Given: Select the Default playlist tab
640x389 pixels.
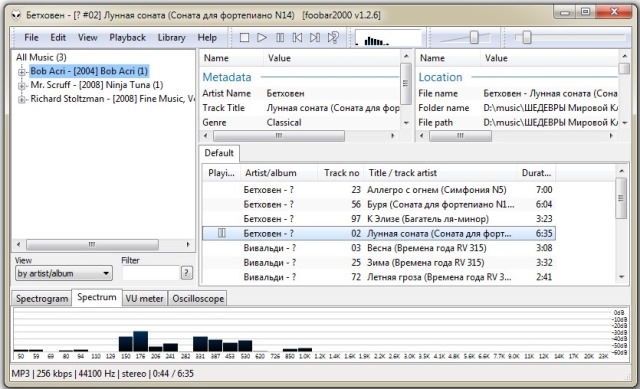Looking at the screenshot, I should pyautogui.click(x=219, y=153).
